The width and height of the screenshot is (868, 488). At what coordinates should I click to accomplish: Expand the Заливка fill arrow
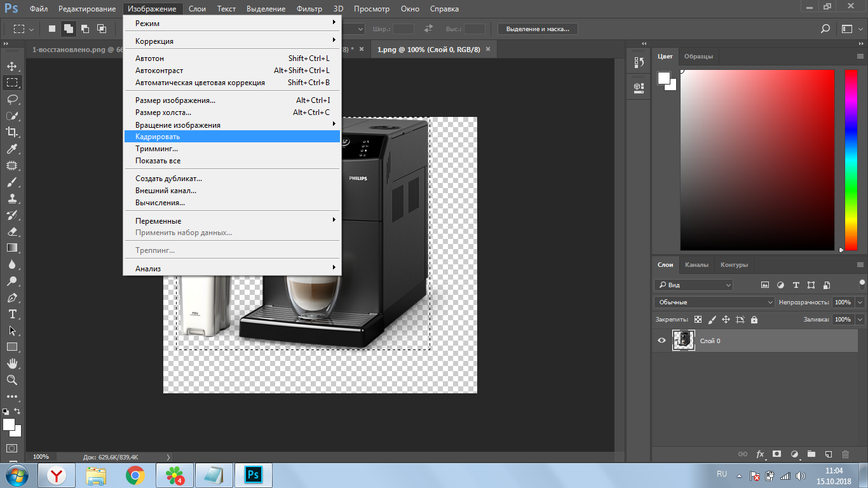pyautogui.click(x=860, y=320)
